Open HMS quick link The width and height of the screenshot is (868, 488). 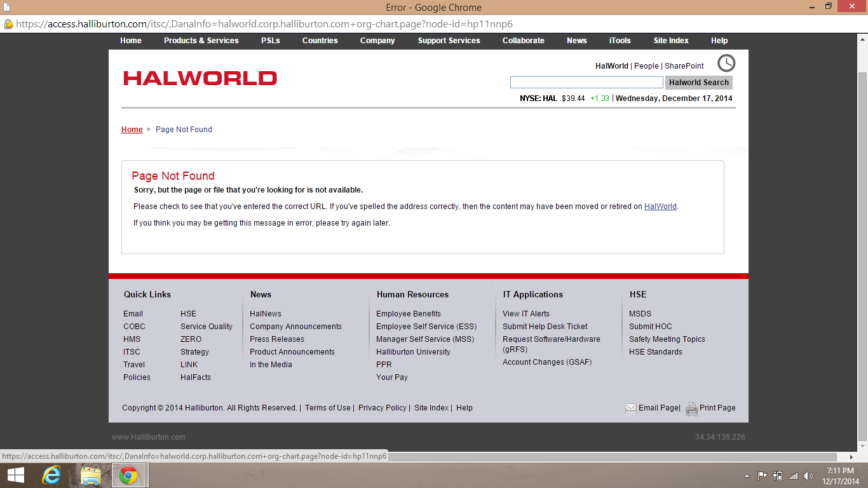click(x=132, y=339)
